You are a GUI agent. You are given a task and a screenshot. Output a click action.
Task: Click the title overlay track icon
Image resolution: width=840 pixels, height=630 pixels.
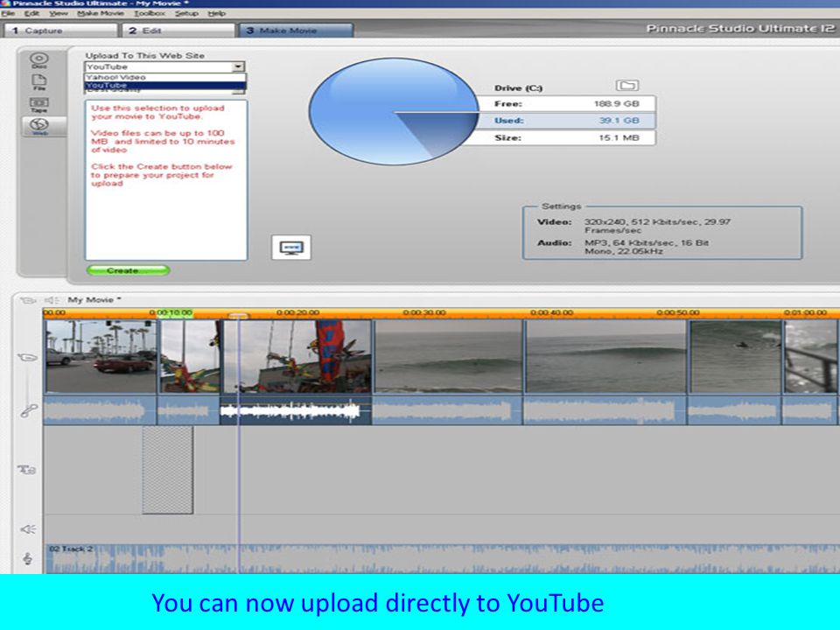pos(27,470)
